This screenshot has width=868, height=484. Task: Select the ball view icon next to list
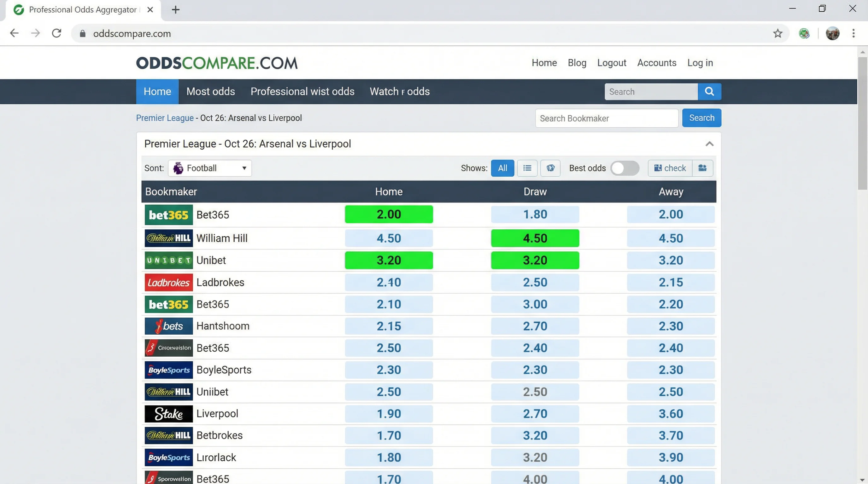(550, 168)
